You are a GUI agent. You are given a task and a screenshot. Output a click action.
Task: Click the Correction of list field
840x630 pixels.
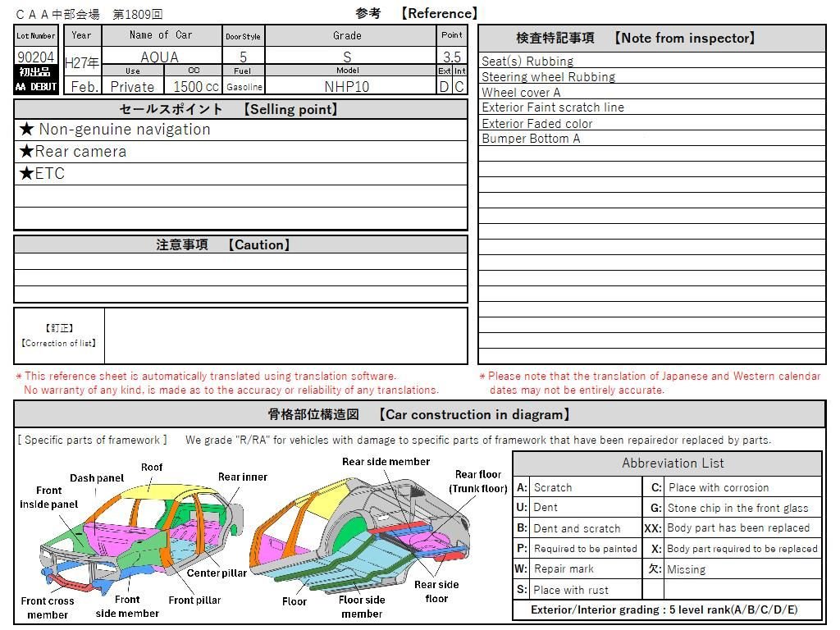tap(285, 336)
